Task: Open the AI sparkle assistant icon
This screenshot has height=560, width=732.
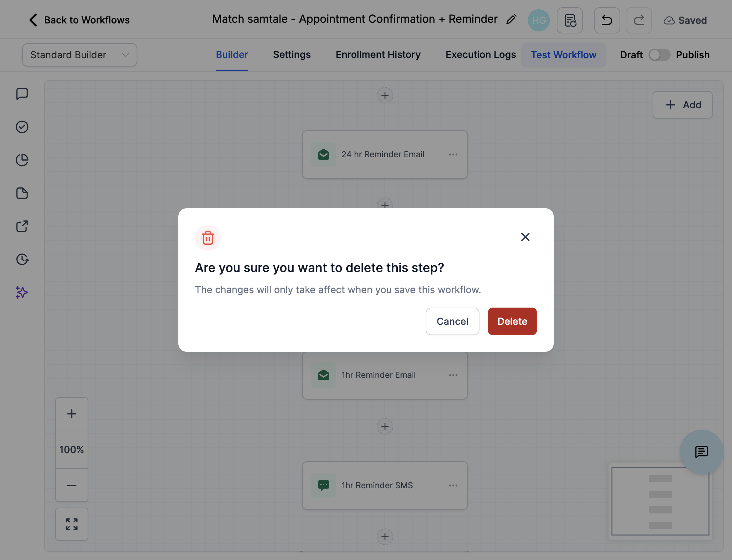Action: tap(22, 292)
